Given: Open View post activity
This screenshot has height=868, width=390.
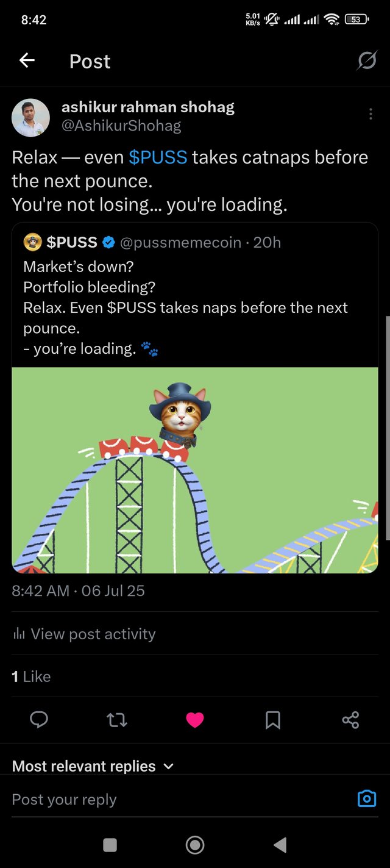Looking at the screenshot, I should (x=84, y=634).
